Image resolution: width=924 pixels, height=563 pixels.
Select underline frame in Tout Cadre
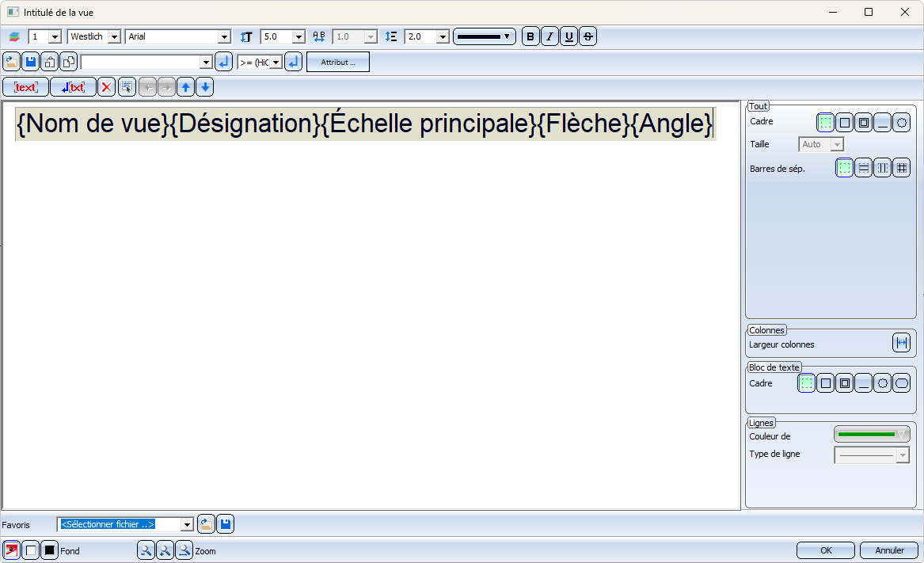882,123
